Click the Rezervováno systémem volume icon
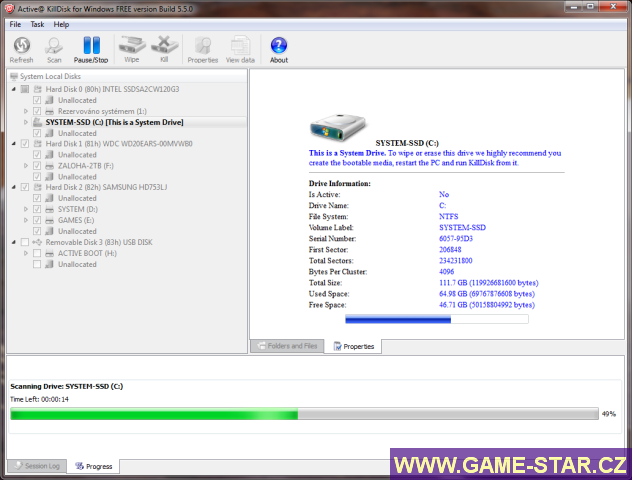Image resolution: width=632 pixels, height=480 pixels. click(x=49, y=111)
